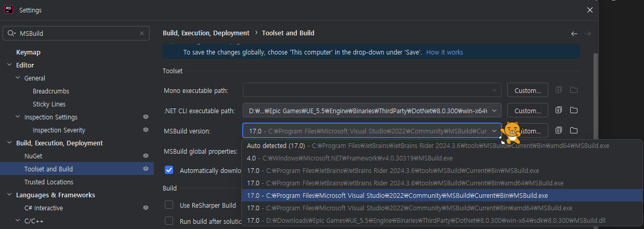The height and width of the screenshot is (229, 644).
Task: Browse folder for .NET CLI executable path
Action: point(574,110)
